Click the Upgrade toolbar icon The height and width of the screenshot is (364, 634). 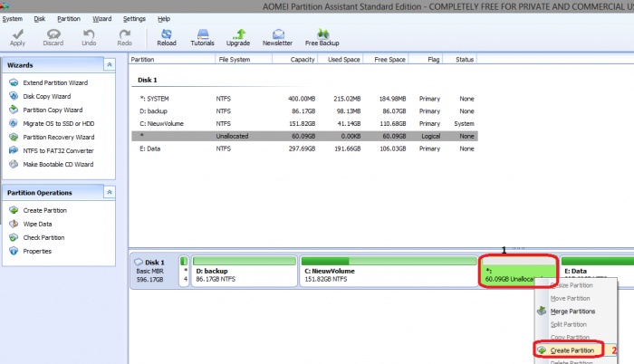(x=238, y=37)
